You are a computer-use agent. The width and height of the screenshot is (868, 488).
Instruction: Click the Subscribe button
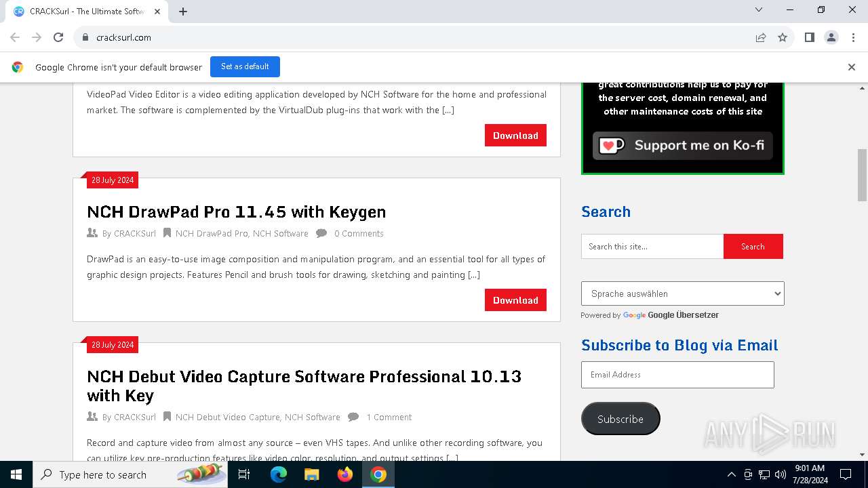coord(620,419)
